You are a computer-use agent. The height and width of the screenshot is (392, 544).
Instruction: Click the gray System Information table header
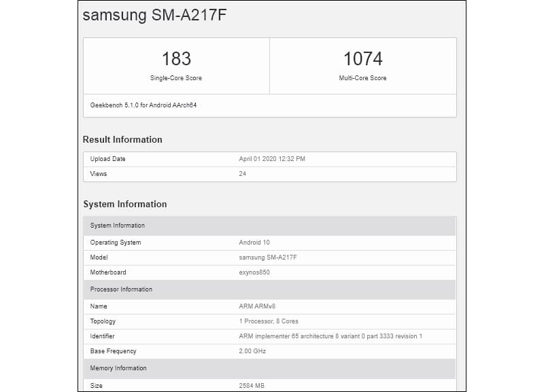pos(269,226)
